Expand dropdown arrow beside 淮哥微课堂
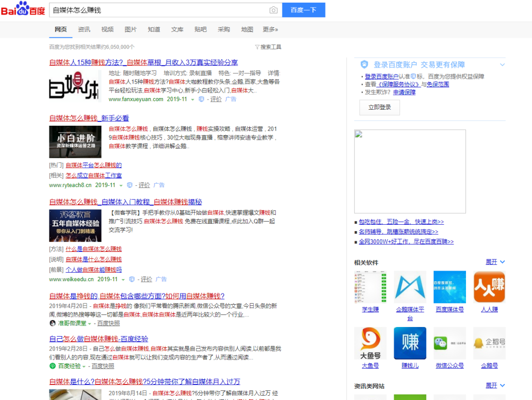Viewport: 532px width, 400px height. tap(89, 324)
